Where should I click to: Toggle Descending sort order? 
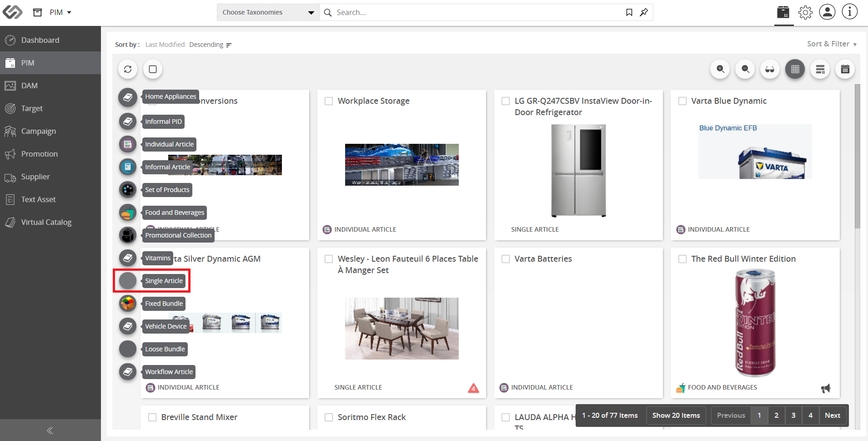pyautogui.click(x=211, y=45)
